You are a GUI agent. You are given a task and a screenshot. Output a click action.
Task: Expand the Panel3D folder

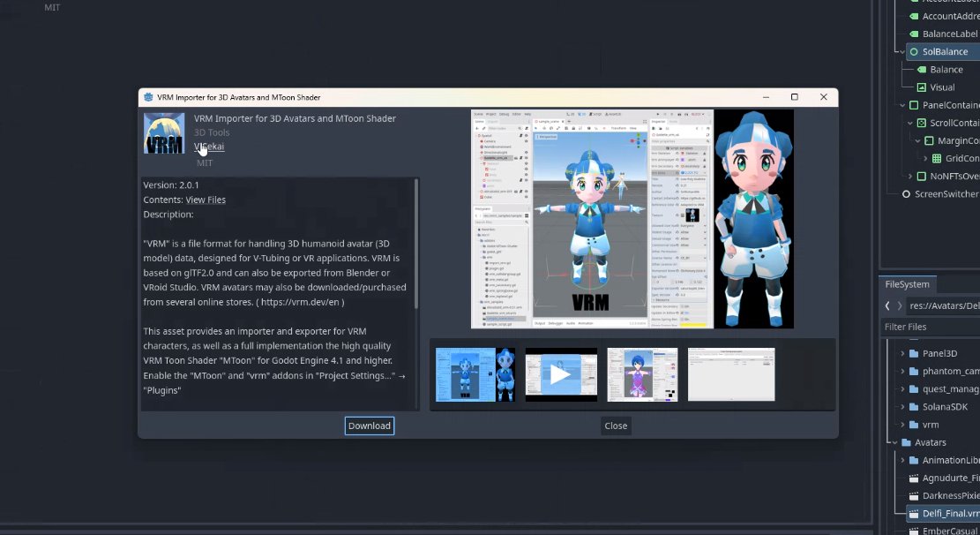pyautogui.click(x=901, y=353)
